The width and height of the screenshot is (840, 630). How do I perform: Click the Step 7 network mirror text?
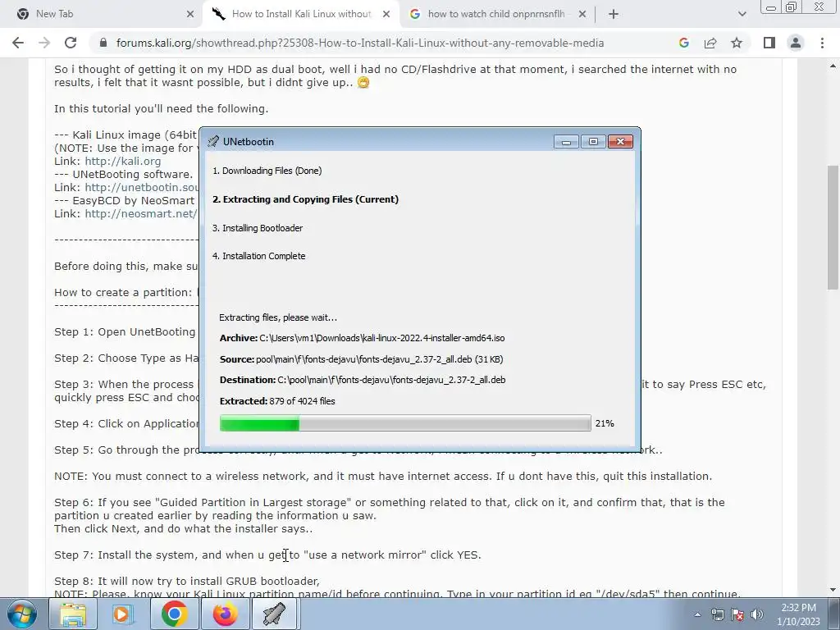pos(268,555)
